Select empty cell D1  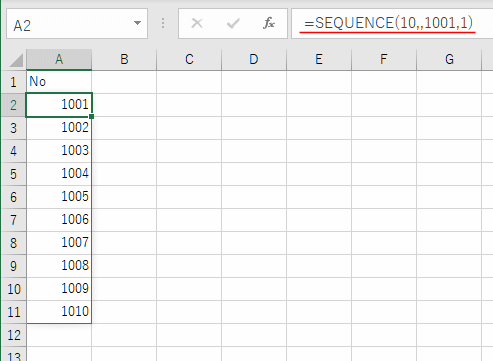click(254, 82)
